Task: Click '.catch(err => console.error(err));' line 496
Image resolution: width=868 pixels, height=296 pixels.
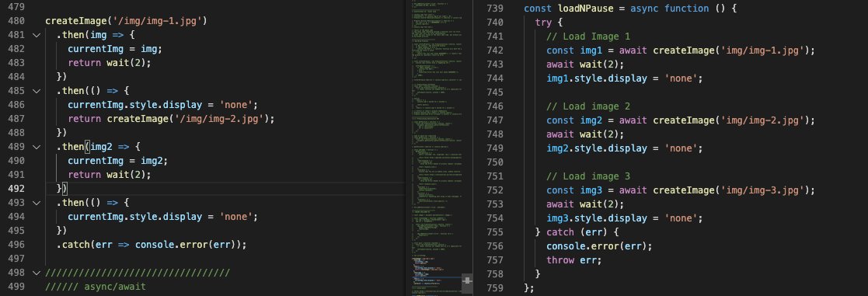Action: (x=151, y=245)
